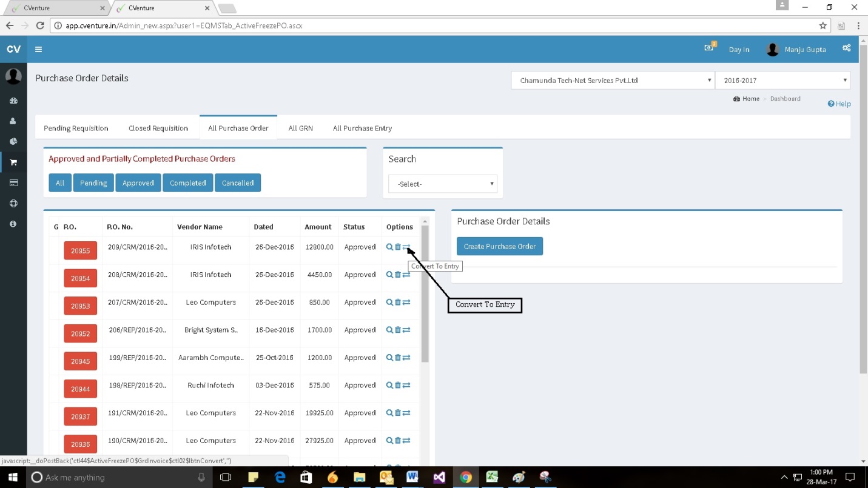Convert PO 20944 to entry
Viewport: 868px width, 488px height.
[x=406, y=385]
